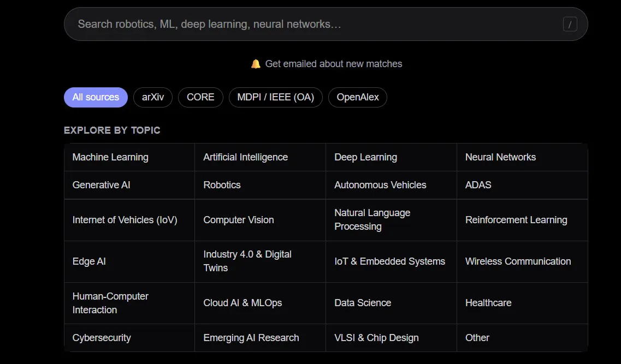Select the VLSI & Chip Design topic
621x364 pixels.
pos(391,338)
